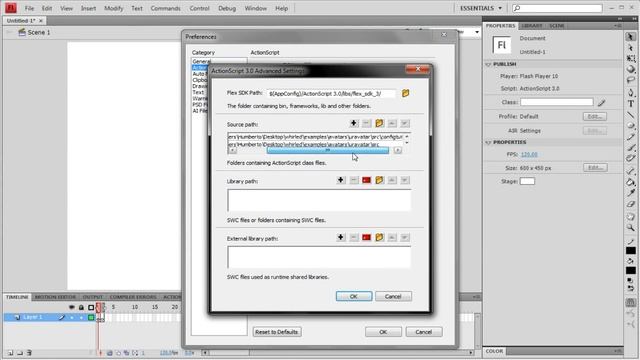Browse for Flex SDK path folder

coord(405,93)
